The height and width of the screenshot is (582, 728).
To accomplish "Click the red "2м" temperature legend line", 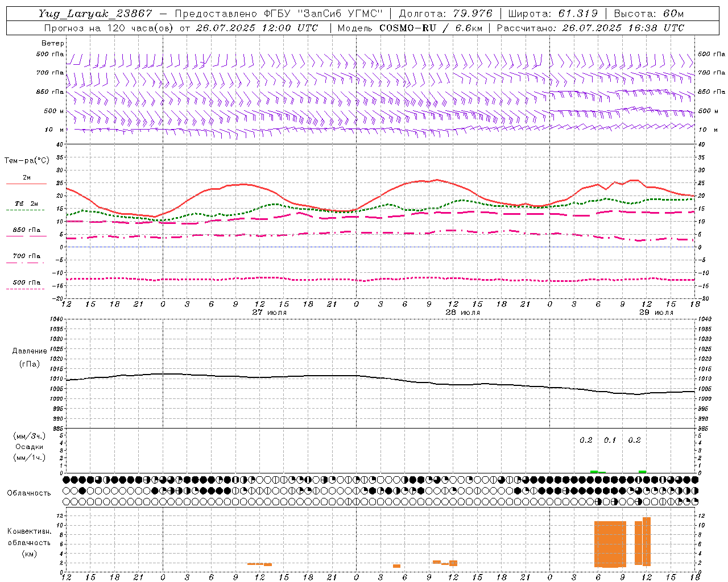I will tap(26, 184).
